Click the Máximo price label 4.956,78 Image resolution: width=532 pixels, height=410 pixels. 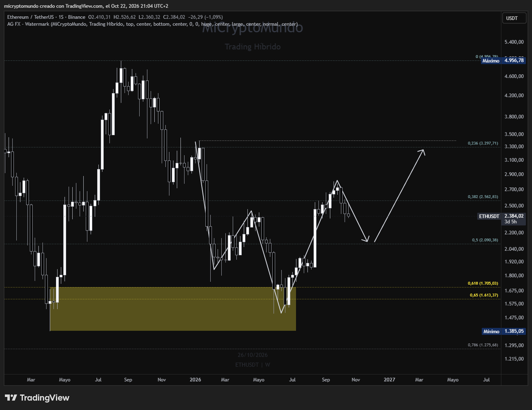504,60
